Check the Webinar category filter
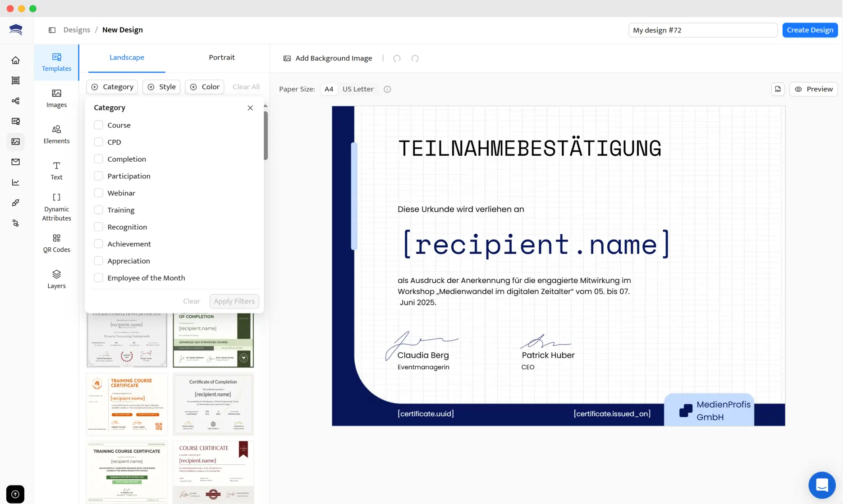This screenshot has height=504, width=843. (x=98, y=193)
